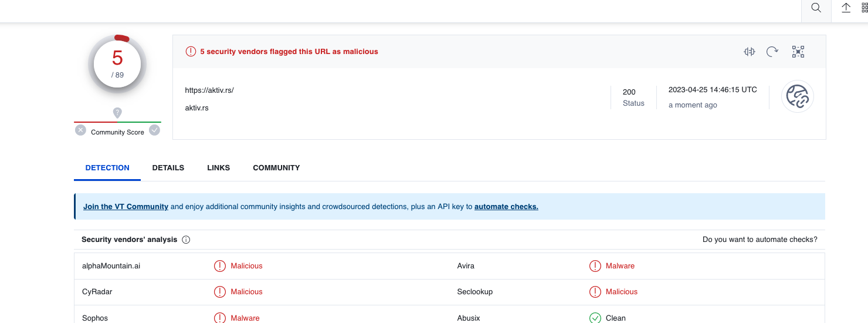Click the Abusix vendor name
868x323 pixels.
[x=469, y=318]
